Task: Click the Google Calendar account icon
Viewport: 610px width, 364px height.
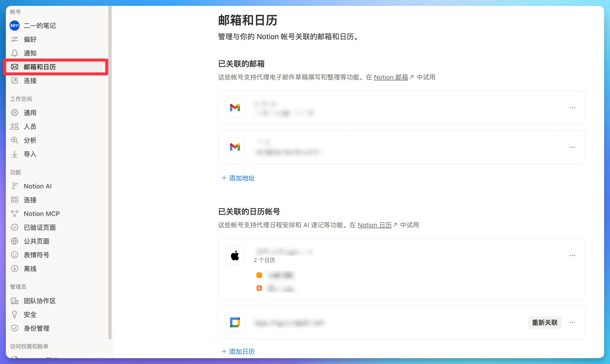Action: tap(235, 322)
